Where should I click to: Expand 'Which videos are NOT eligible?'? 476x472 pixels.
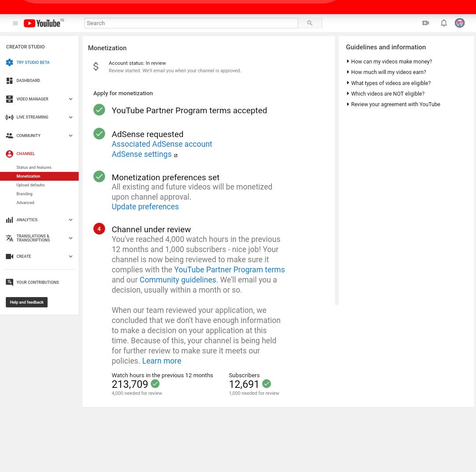coord(386,94)
